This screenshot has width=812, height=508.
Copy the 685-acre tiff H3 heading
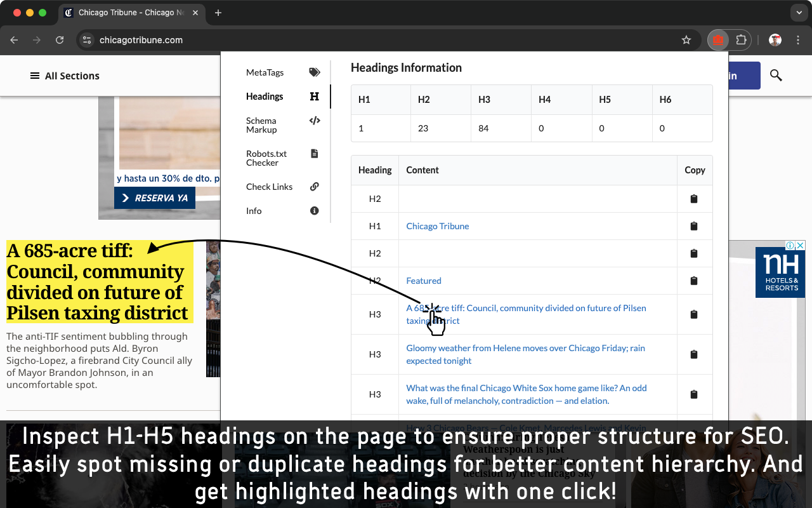pyautogui.click(x=694, y=314)
